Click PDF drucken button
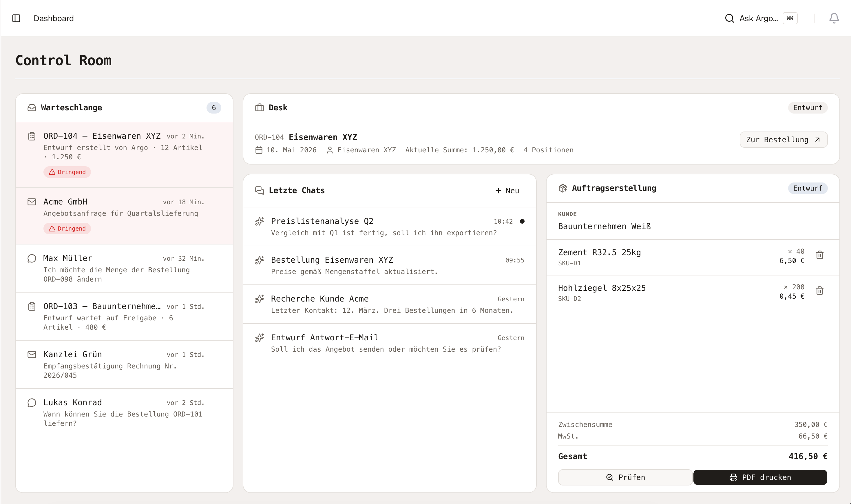The image size is (851, 504). [x=760, y=477]
